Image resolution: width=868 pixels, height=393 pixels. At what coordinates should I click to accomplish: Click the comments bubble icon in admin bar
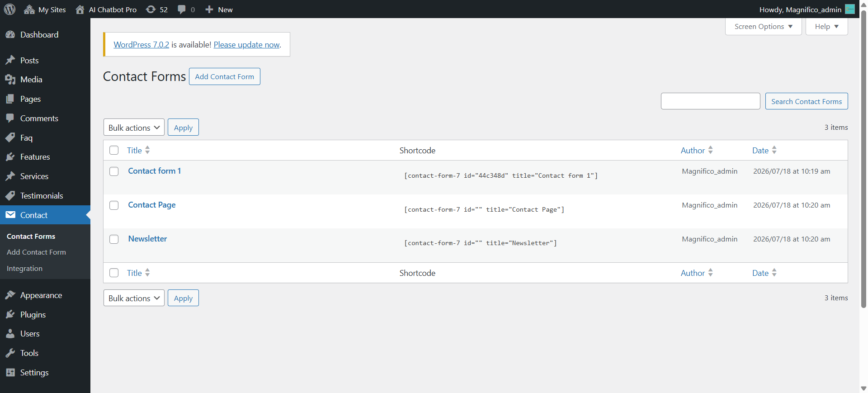tap(182, 9)
